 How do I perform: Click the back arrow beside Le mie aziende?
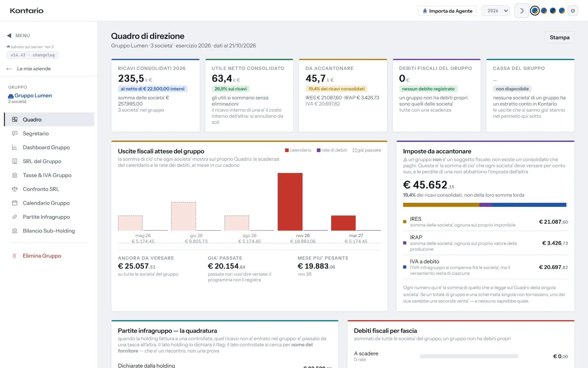click(9, 69)
